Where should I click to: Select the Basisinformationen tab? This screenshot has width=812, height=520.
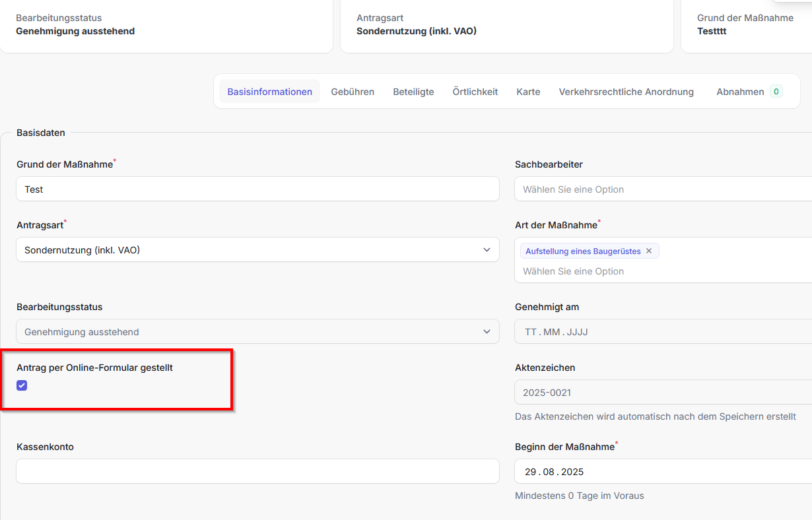(x=269, y=92)
